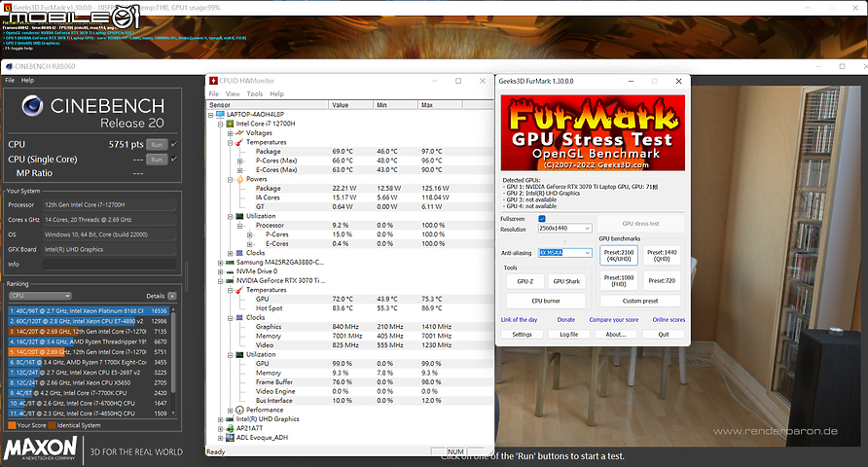Open the Link of the day
Image resolution: width=868 pixels, height=467 pixels.
[x=520, y=320]
